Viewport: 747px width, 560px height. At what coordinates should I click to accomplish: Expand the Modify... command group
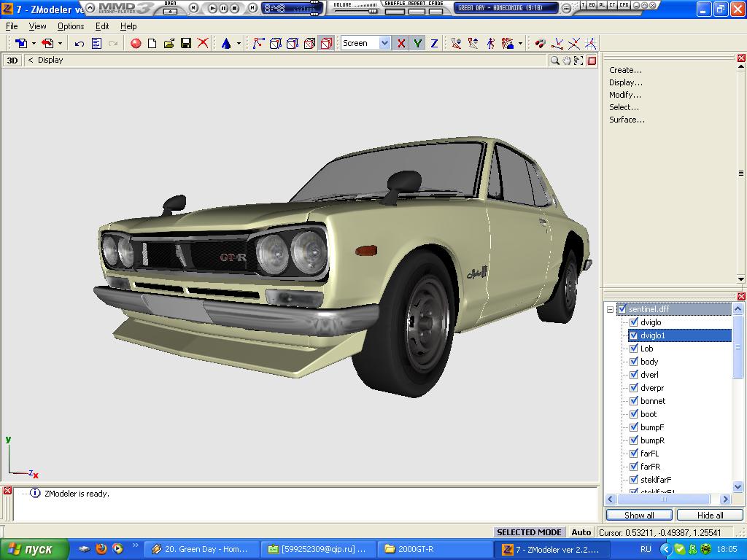(x=624, y=95)
